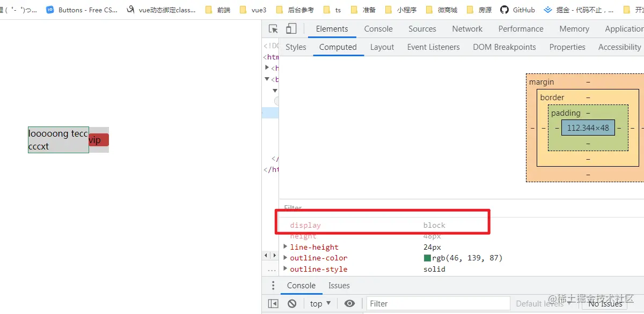Open the Buttons - Free CSS bookmark
The height and width of the screenshot is (314, 644).
(82, 10)
